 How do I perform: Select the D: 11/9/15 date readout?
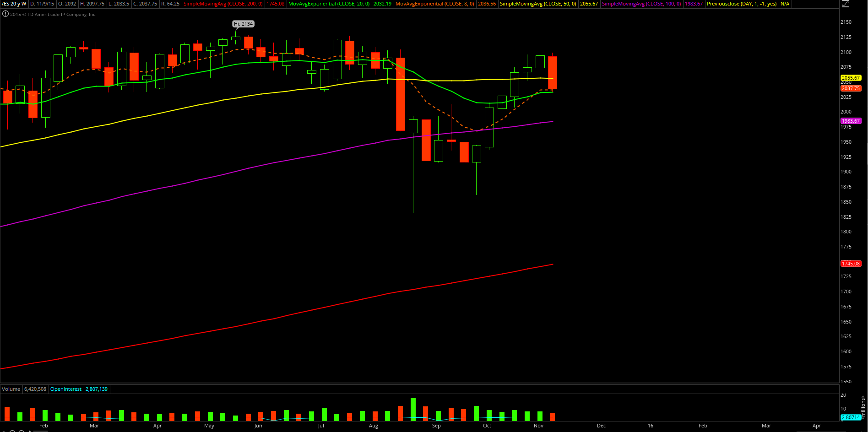(x=42, y=4)
